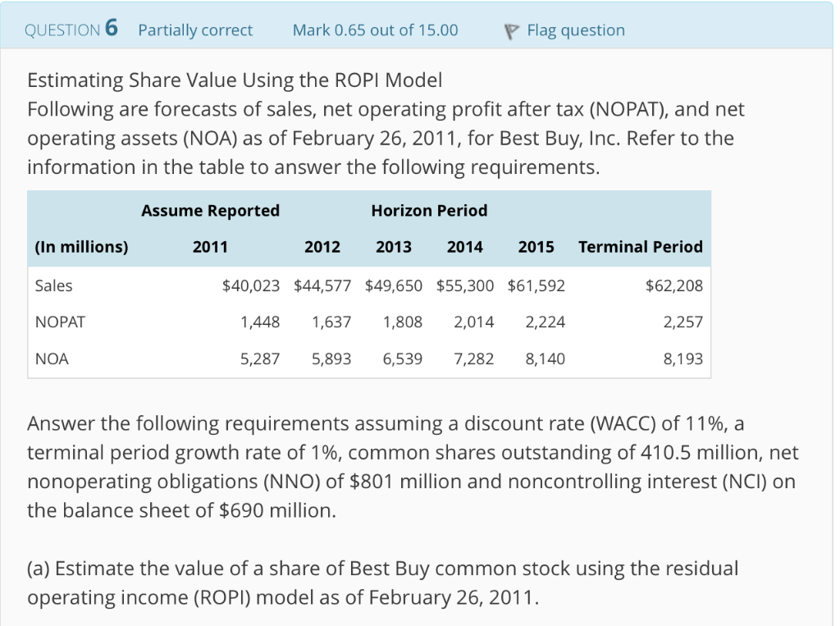This screenshot has height=626, width=840.
Task: Select the Partially correct status label
Action: tap(195, 30)
